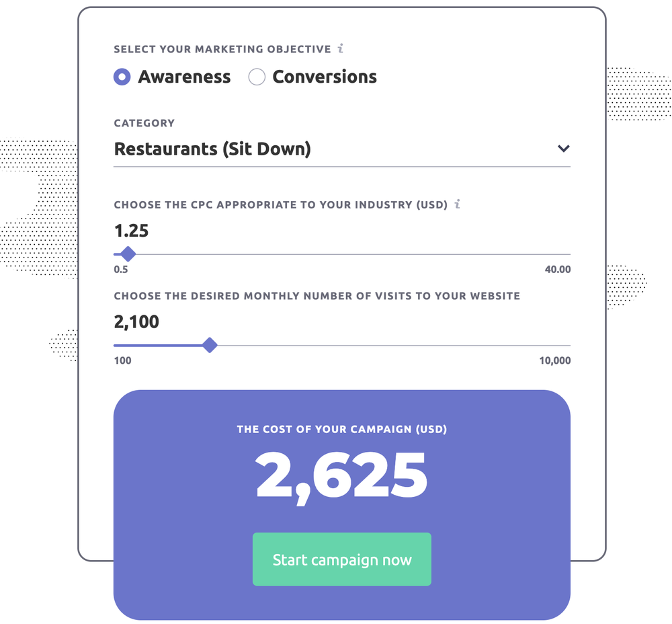
Task: Click the cost of your campaign heading
Action: tap(341, 429)
